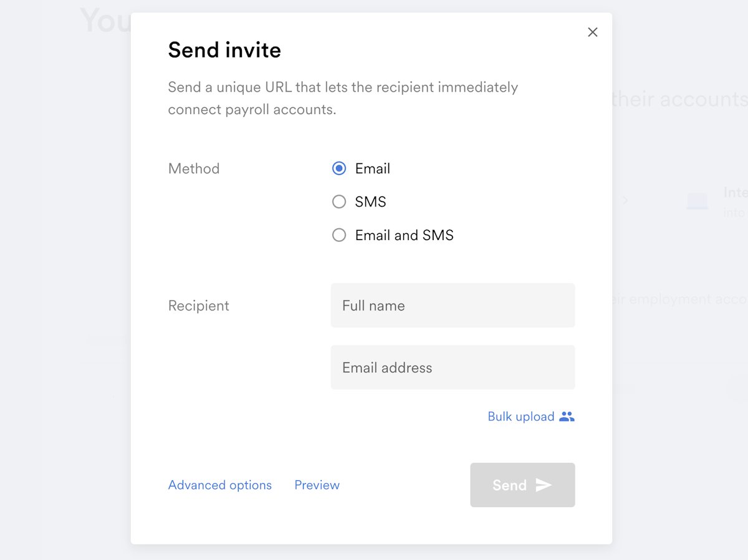748x560 pixels.
Task: Click the Full name input field
Action: click(x=453, y=306)
